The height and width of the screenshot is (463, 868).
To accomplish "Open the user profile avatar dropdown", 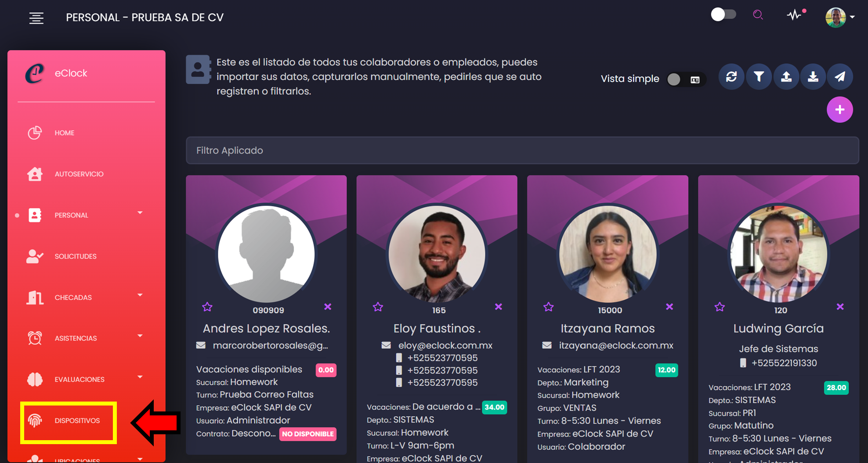I will point(839,17).
